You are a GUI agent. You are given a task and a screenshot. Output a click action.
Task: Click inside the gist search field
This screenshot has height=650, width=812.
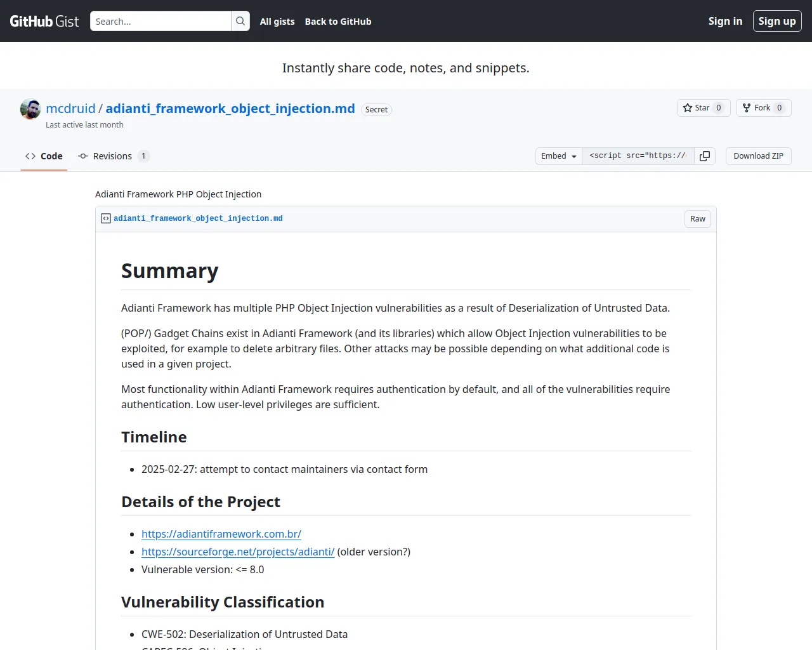160,21
